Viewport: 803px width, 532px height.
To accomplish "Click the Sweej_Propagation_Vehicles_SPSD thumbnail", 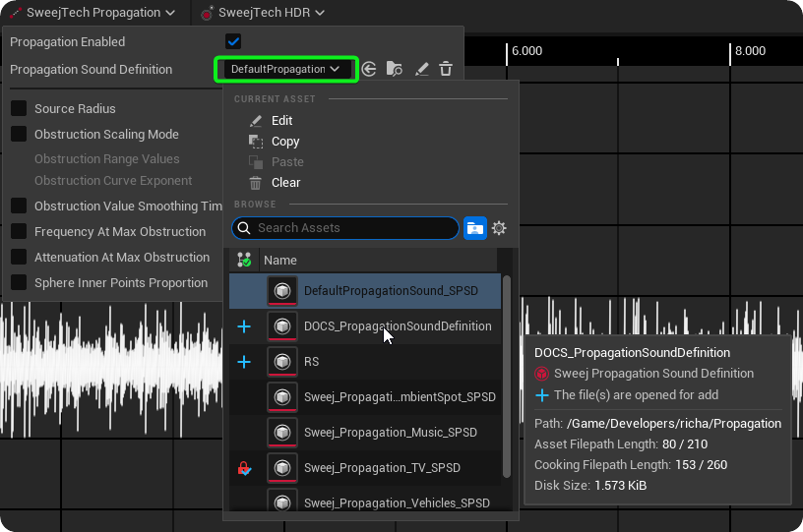I will pos(282,501).
